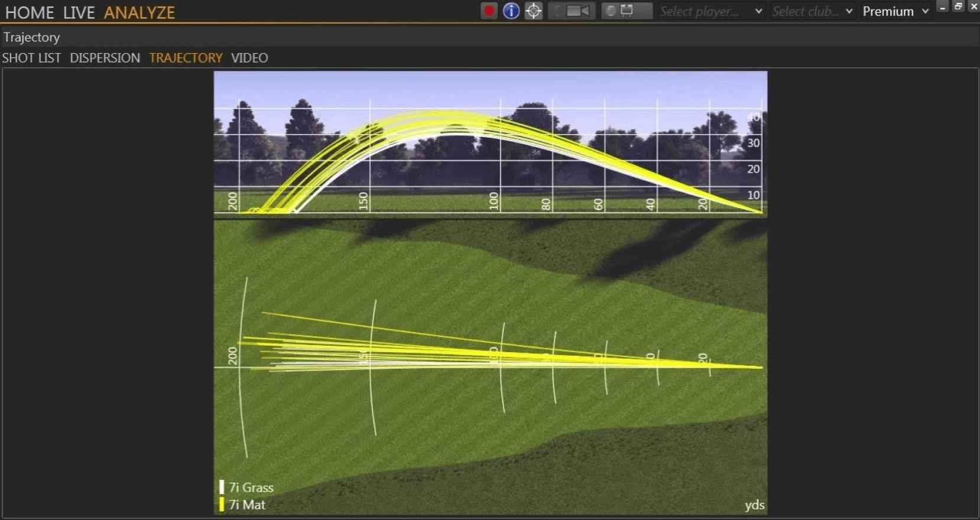Click the crosshair target icon
Viewport: 980px width, 520px height.
coord(534,11)
